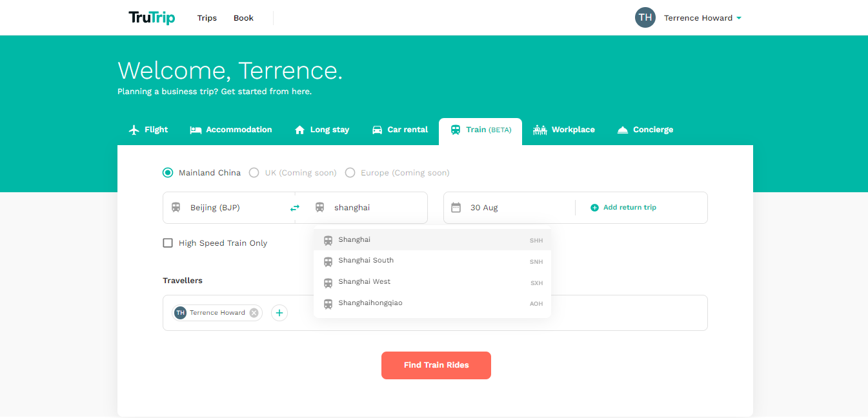Open the Book menu item
The height and width of the screenshot is (418, 868).
tap(243, 18)
